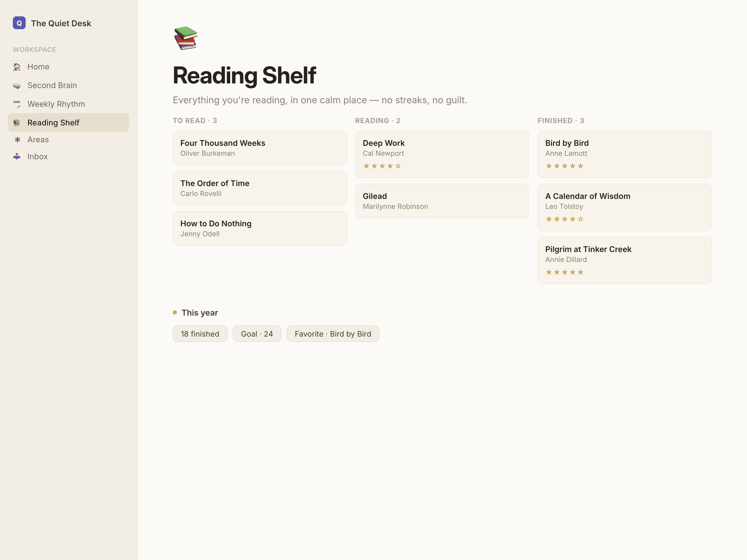Open the Inbox page
Viewport: 747px width, 560px height.
pyautogui.click(x=69, y=156)
